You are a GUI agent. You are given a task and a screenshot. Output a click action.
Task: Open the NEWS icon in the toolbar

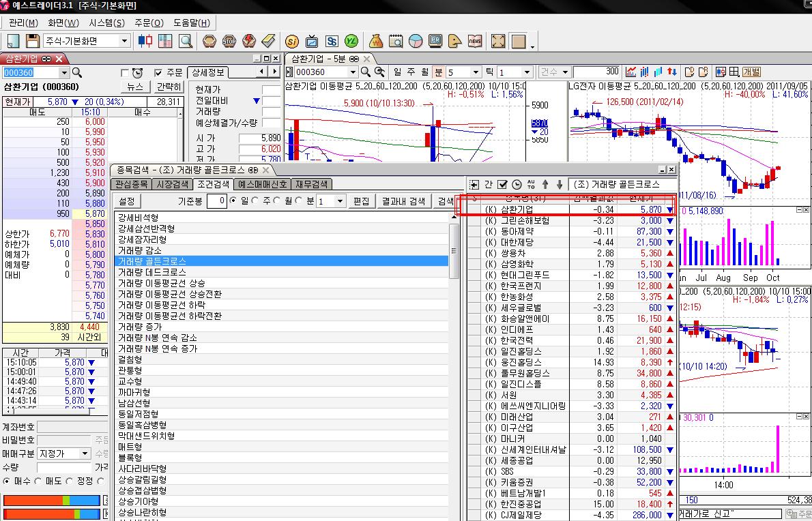tap(474, 41)
